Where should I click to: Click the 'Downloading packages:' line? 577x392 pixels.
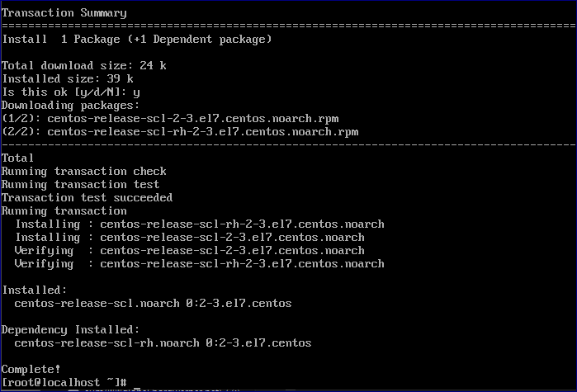tap(71, 106)
